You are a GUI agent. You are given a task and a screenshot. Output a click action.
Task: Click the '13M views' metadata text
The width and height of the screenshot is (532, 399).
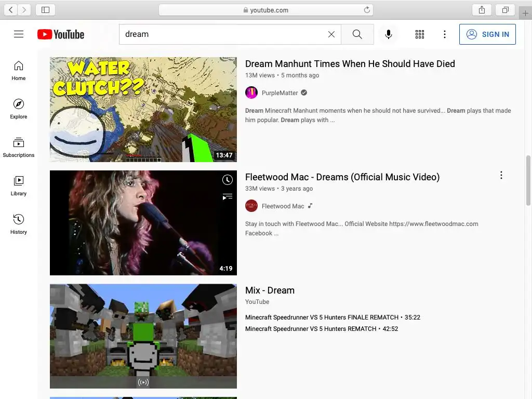pyautogui.click(x=260, y=75)
